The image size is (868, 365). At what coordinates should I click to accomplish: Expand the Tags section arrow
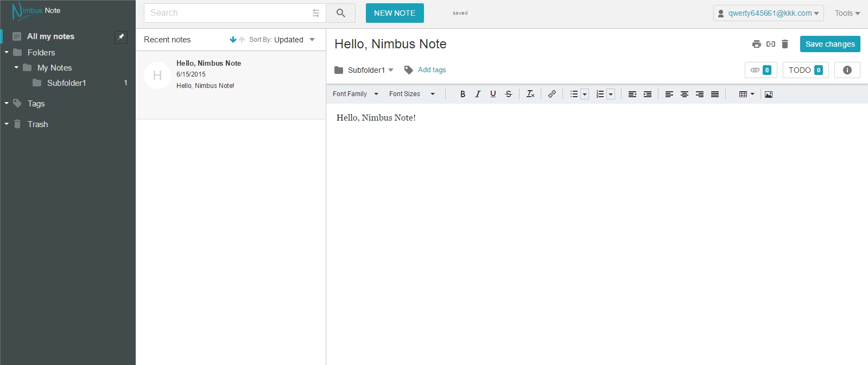(7, 104)
